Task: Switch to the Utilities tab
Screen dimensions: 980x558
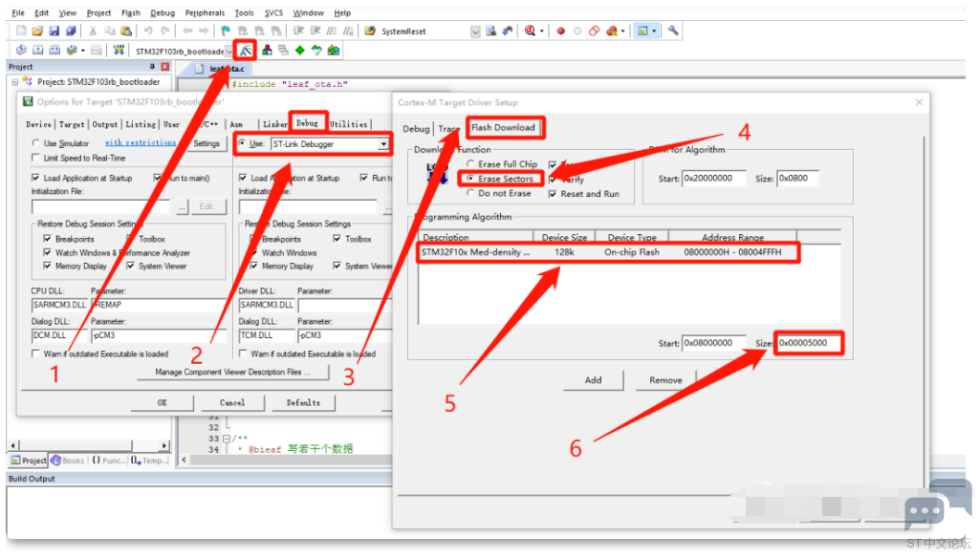Action: pos(348,124)
